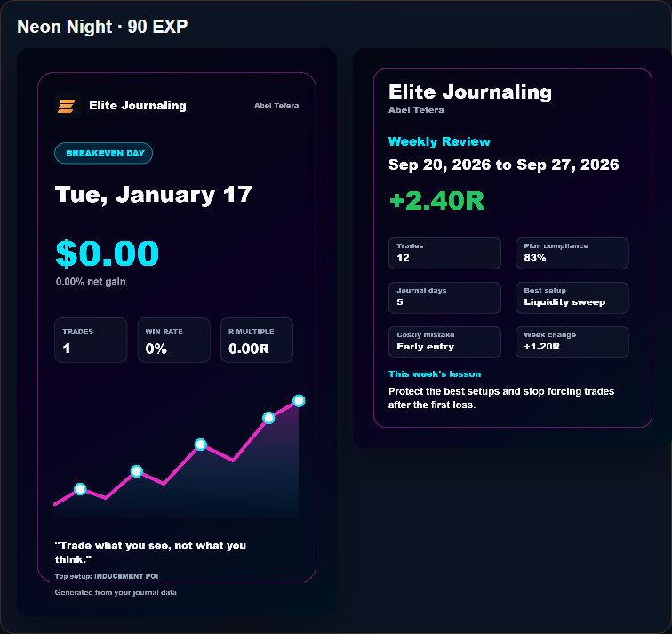Click the green '+2.40R' weekly result

coord(436,200)
